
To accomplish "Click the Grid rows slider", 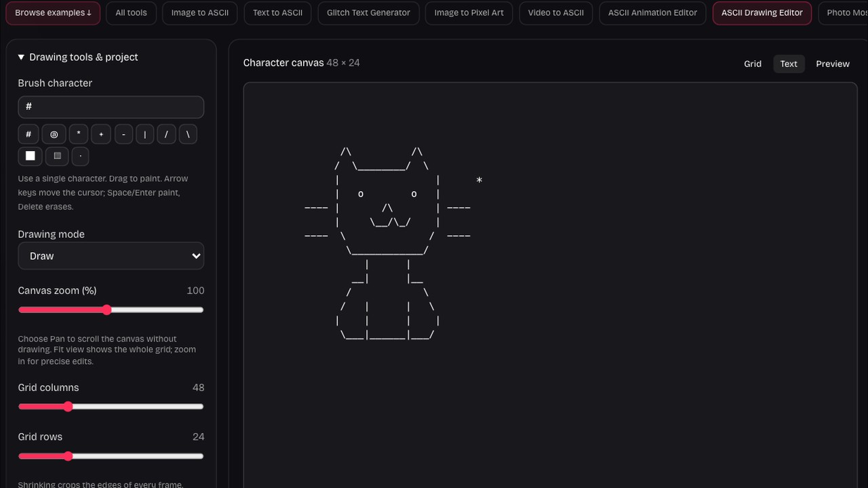I will 111,456.
